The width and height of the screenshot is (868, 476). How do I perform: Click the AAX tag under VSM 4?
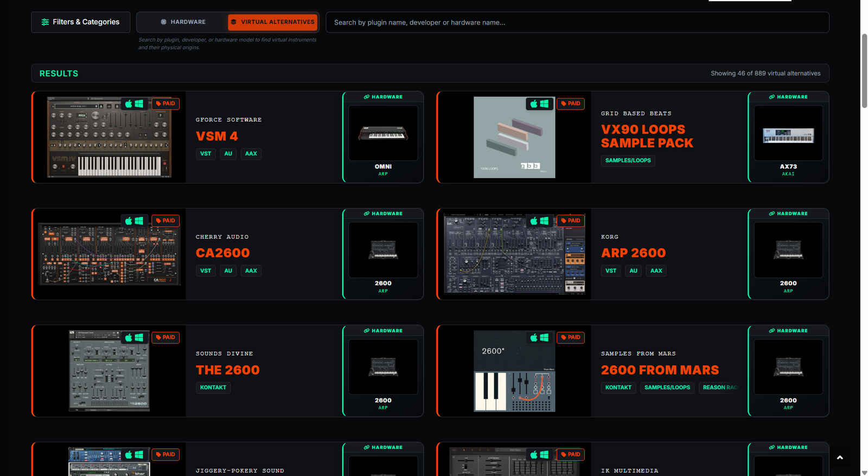tap(251, 154)
